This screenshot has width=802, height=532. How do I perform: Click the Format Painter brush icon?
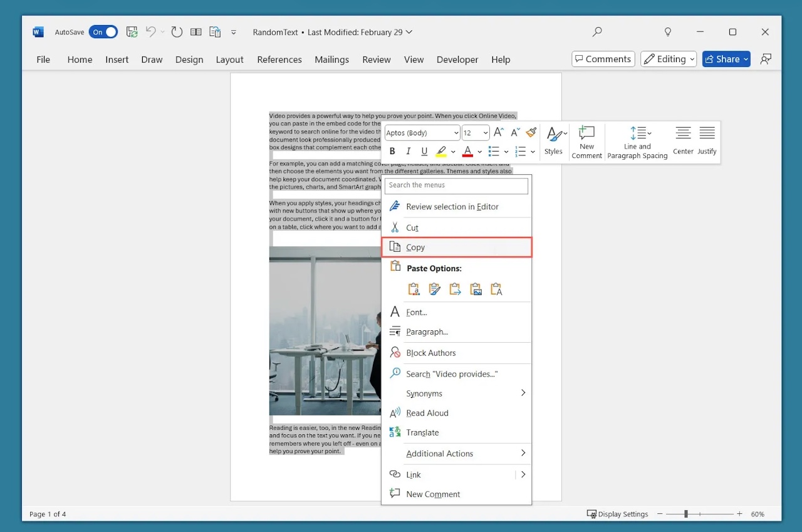pyautogui.click(x=531, y=132)
